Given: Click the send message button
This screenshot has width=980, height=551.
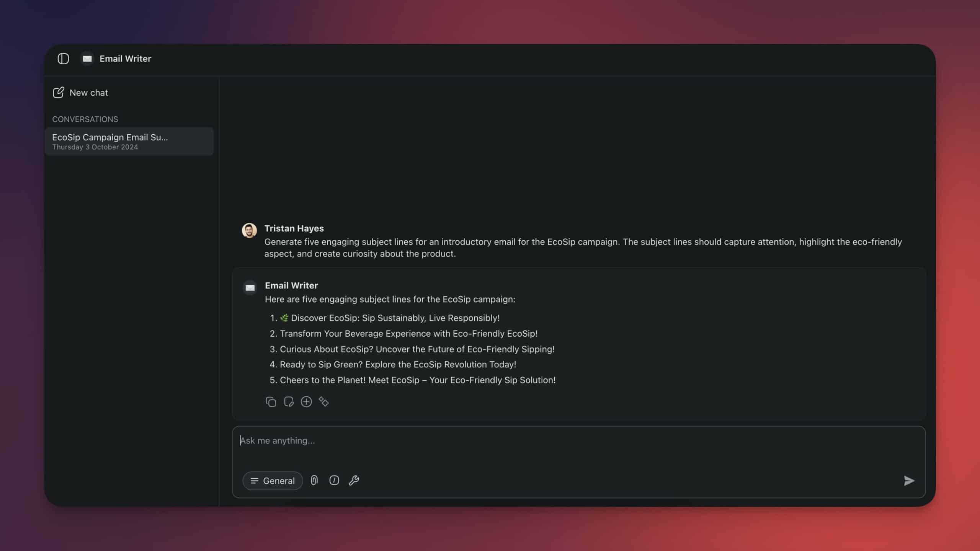Looking at the screenshot, I should pyautogui.click(x=909, y=480).
